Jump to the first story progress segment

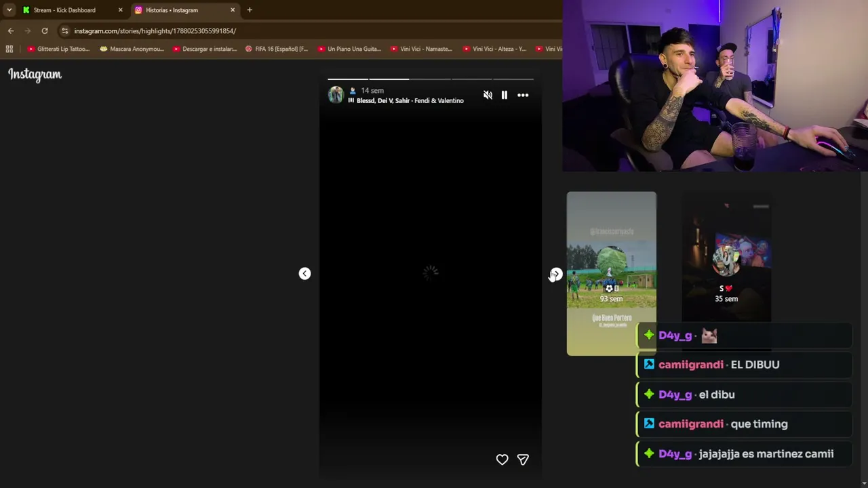(x=348, y=79)
